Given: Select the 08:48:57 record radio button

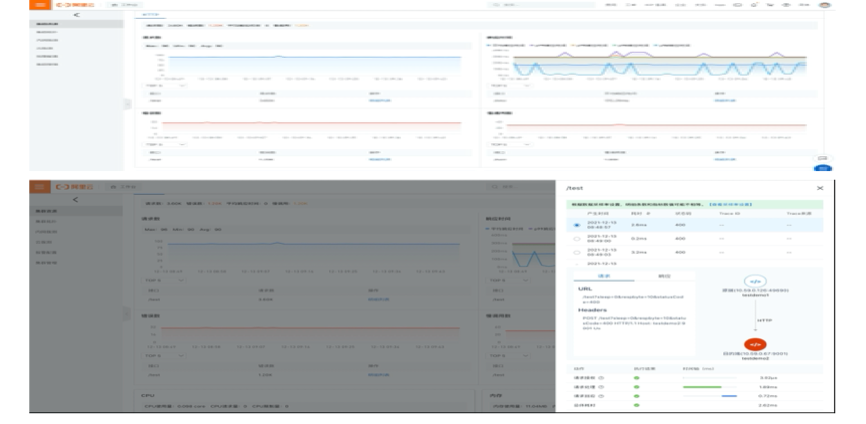Looking at the screenshot, I should coord(577,225).
